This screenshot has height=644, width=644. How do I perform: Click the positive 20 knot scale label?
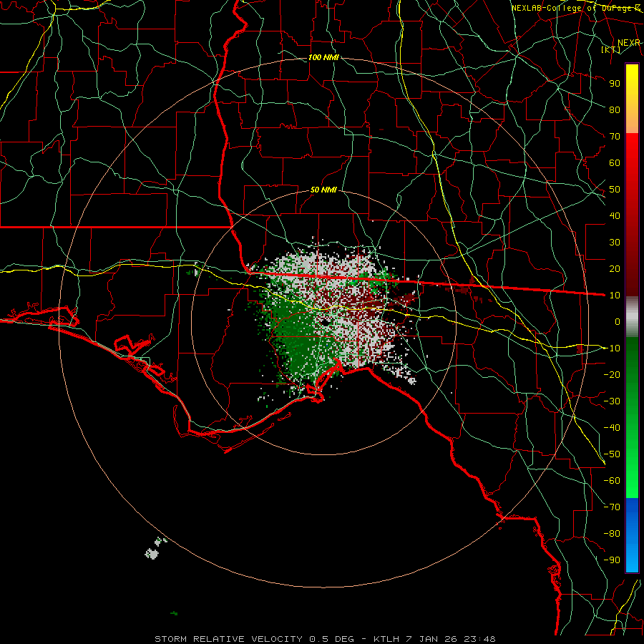point(615,268)
